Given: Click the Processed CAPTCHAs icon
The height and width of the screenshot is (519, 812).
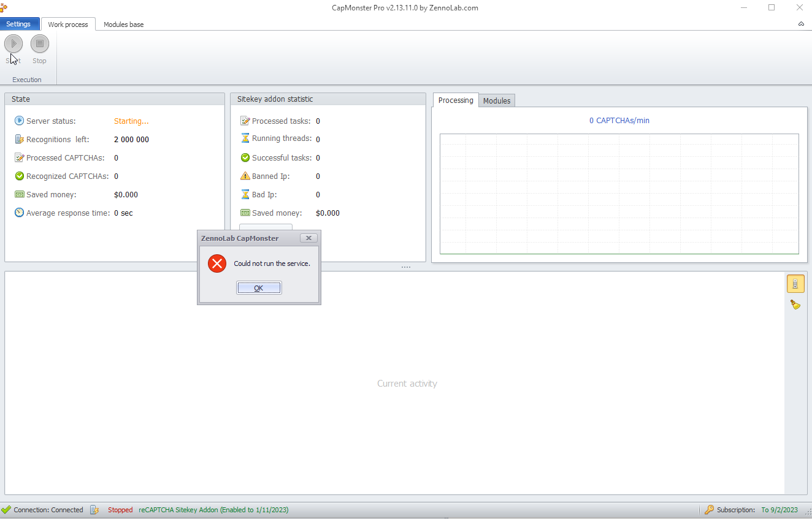Looking at the screenshot, I should (20, 157).
